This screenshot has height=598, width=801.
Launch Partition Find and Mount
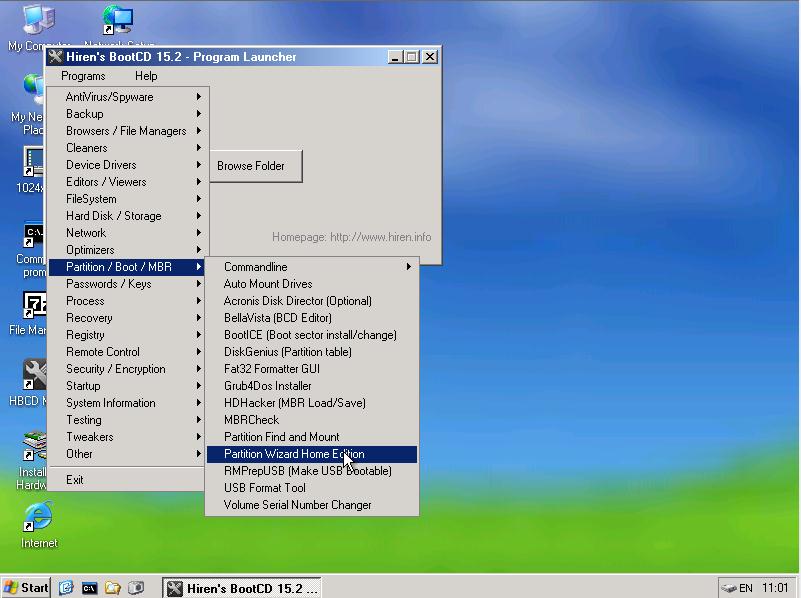coord(312,437)
